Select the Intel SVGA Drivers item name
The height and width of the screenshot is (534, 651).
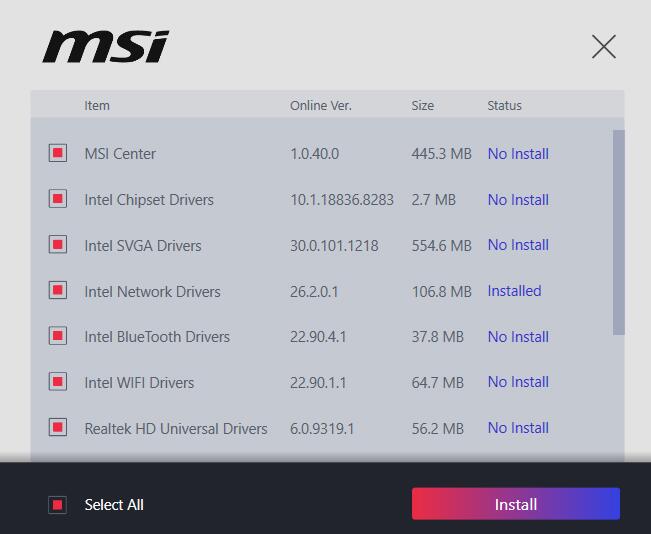(x=143, y=246)
